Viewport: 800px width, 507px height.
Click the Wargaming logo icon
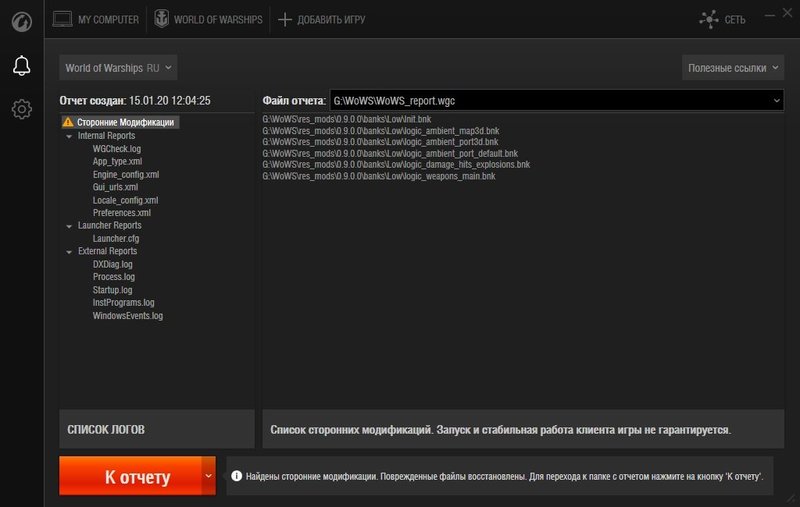21,20
